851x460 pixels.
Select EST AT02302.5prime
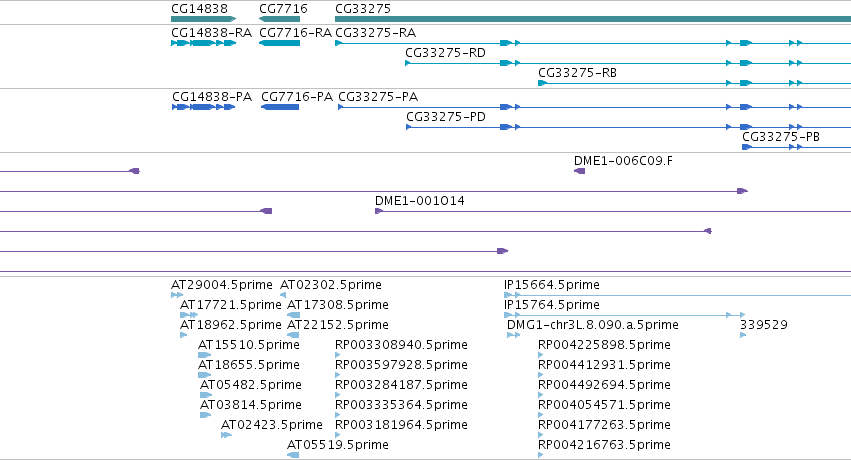pyautogui.click(x=331, y=285)
